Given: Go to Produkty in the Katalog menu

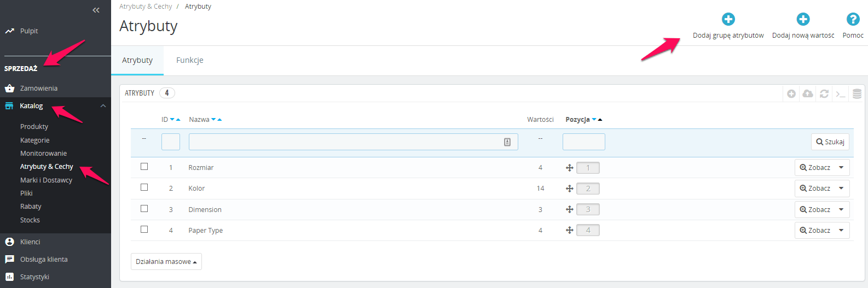Looking at the screenshot, I should pos(34,127).
